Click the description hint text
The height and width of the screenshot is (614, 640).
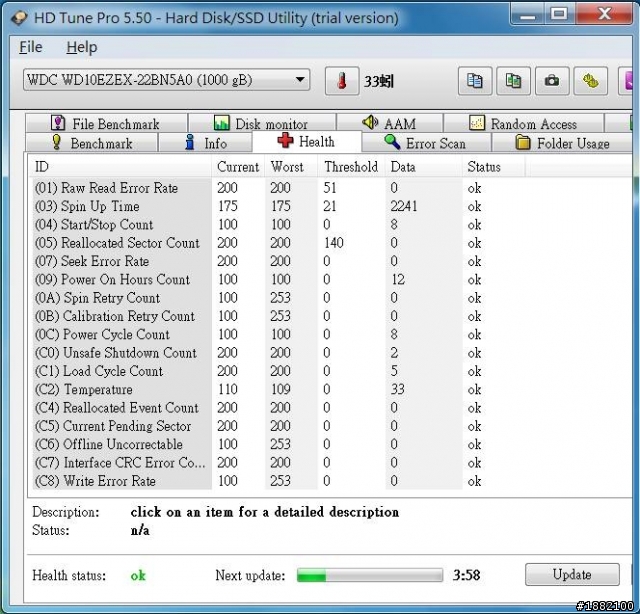pyautogui.click(x=264, y=512)
